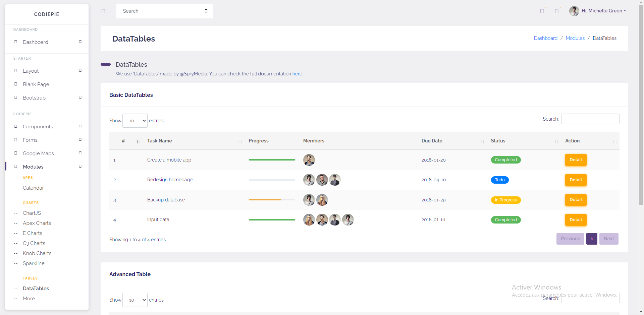
Task: Open entries count dropdown in Advanced Table
Action: (135, 300)
